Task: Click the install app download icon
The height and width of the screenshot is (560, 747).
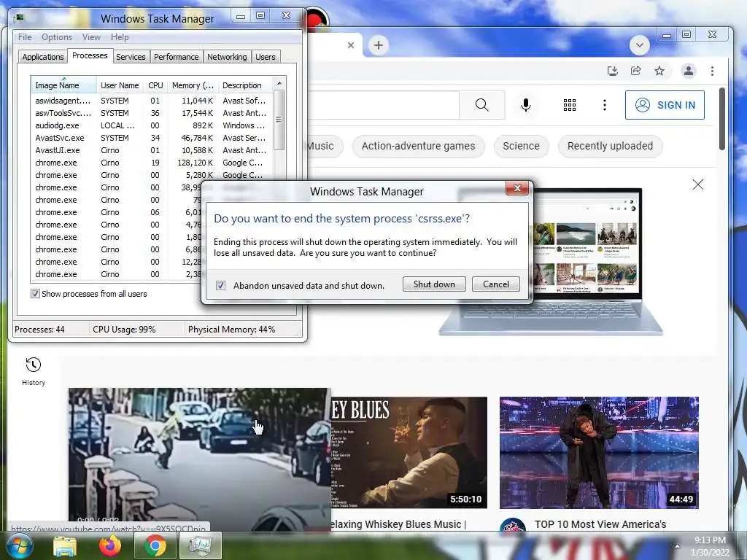Action: coord(613,71)
